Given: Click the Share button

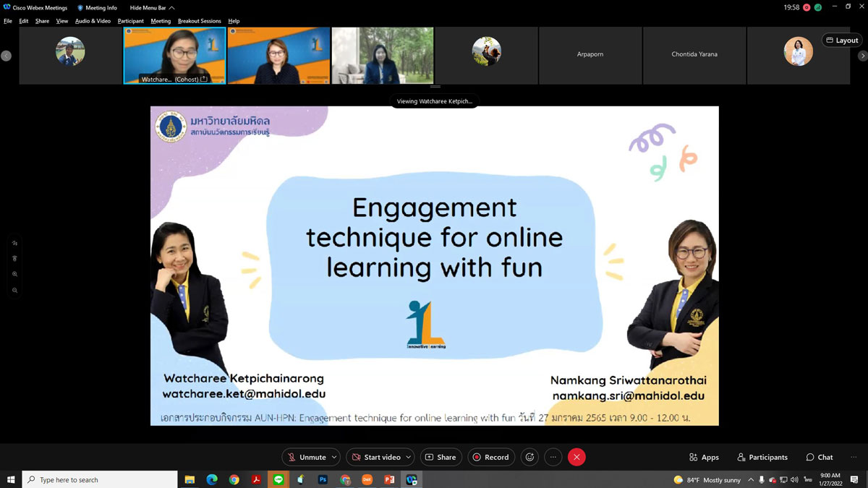Looking at the screenshot, I should coord(441,457).
